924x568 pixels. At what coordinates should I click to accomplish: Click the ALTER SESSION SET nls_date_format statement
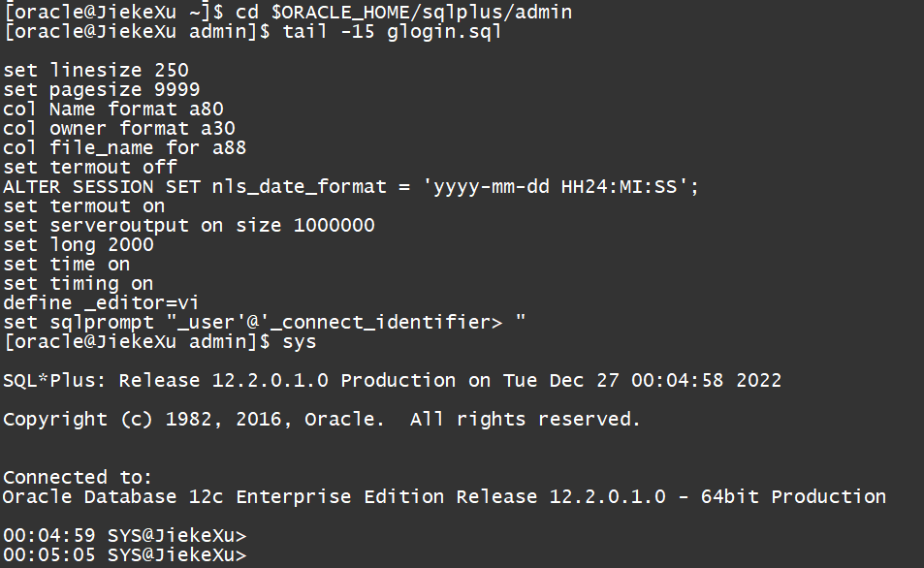tap(351, 187)
